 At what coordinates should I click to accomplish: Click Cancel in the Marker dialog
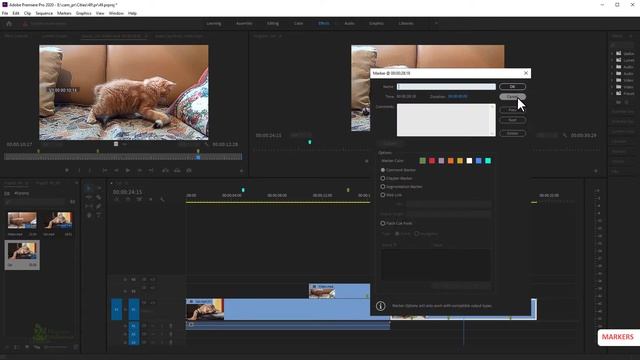[x=513, y=97]
